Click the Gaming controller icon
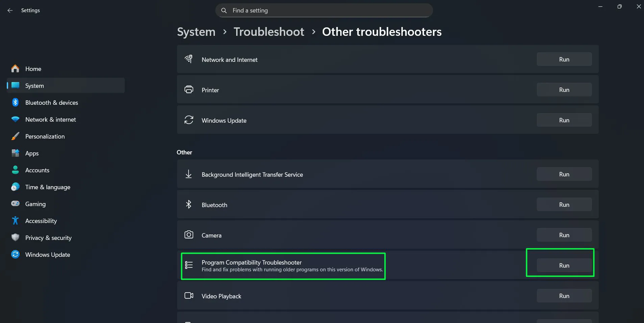The height and width of the screenshot is (323, 644). (x=15, y=204)
